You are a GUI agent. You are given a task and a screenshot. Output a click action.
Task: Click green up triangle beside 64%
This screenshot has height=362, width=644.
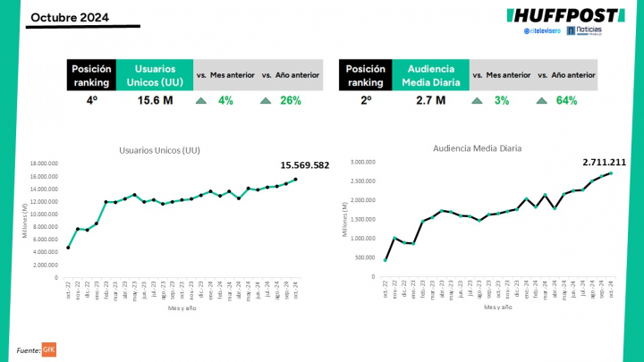click(541, 101)
